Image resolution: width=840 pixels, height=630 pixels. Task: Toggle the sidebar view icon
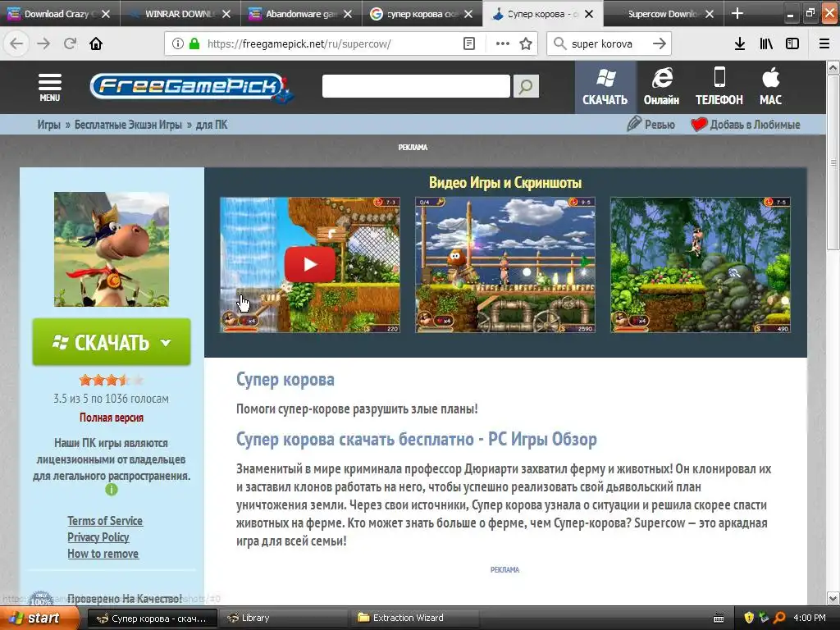(x=792, y=43)
